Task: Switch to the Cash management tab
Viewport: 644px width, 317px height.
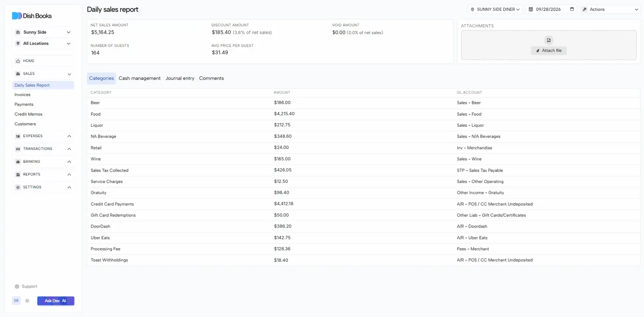Action: (x=139, y=79)
